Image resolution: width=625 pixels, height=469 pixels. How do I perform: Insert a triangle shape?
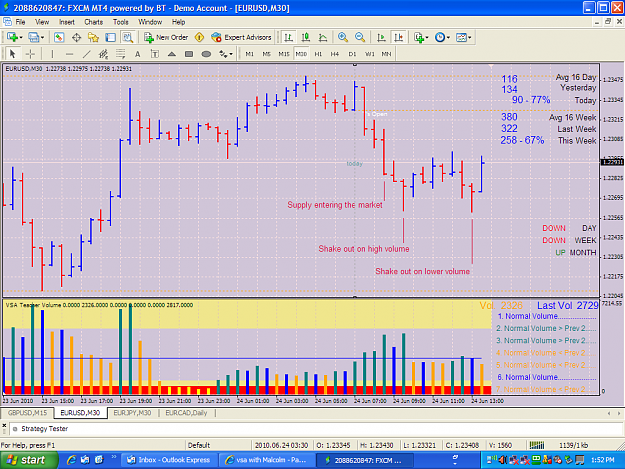click(171, 54)
